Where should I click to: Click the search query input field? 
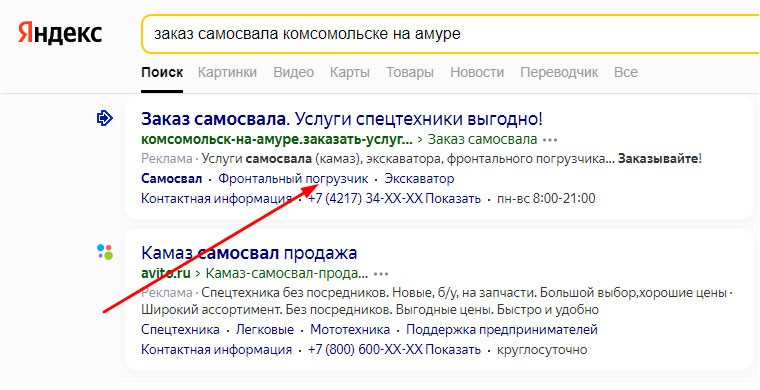coord(451,34)
